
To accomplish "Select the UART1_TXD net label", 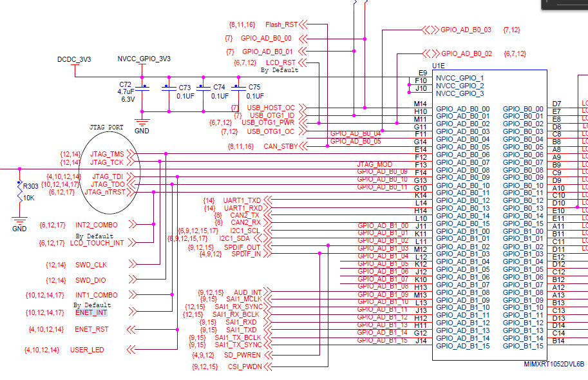I will click(242, 201).
